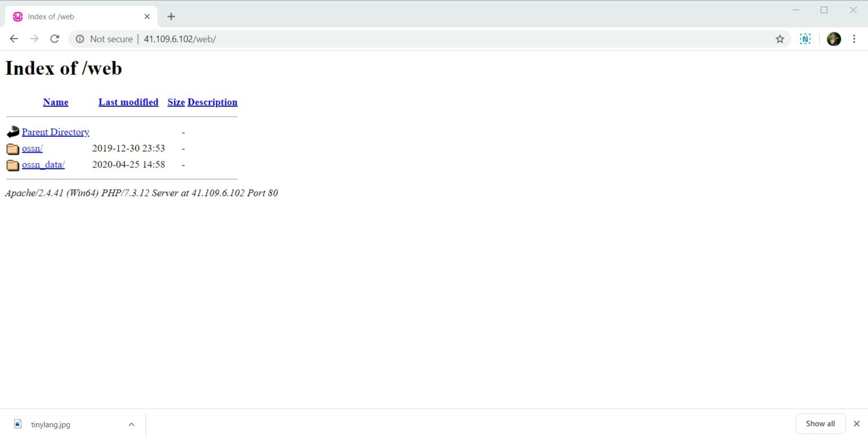Bookmark this page with the star icon
This screenshot has width=868, height=439.
(780, 39)
